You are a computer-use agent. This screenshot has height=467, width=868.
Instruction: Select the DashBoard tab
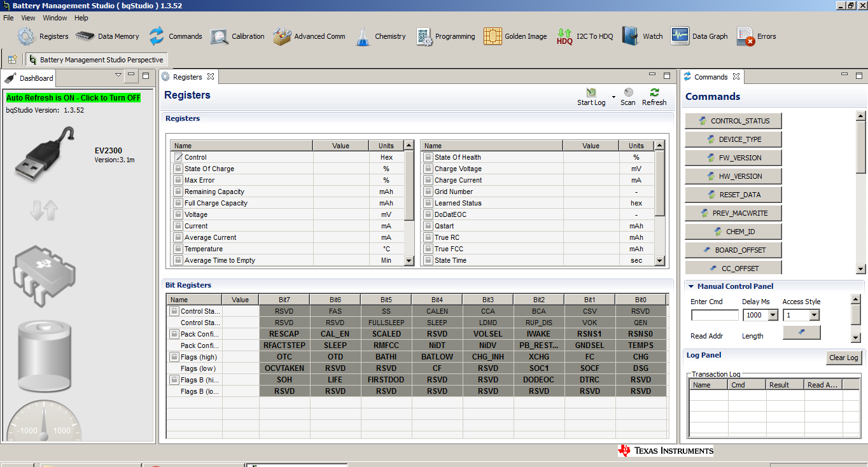pos(29,78)
